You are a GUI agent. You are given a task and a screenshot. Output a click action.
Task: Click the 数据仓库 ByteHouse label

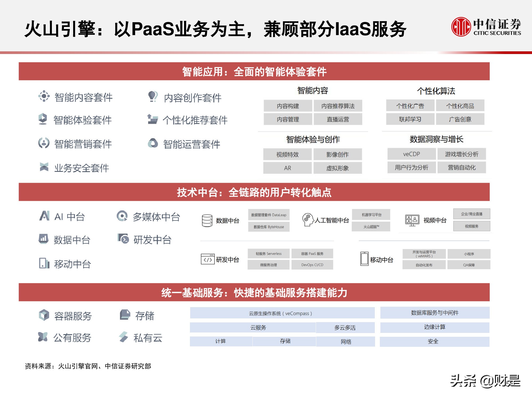pos(269,227)
